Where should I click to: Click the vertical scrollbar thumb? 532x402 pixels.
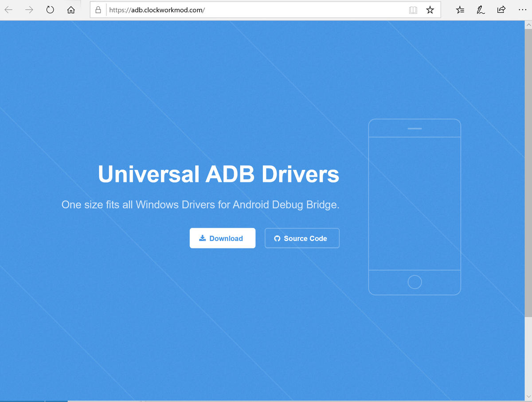[x=528, y=173]
